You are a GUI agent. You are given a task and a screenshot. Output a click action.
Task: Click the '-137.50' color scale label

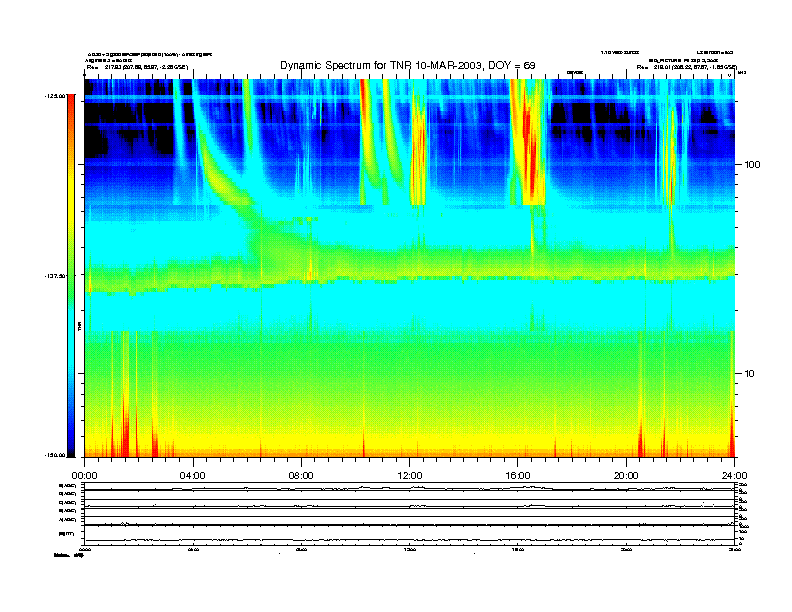point(55,276)
